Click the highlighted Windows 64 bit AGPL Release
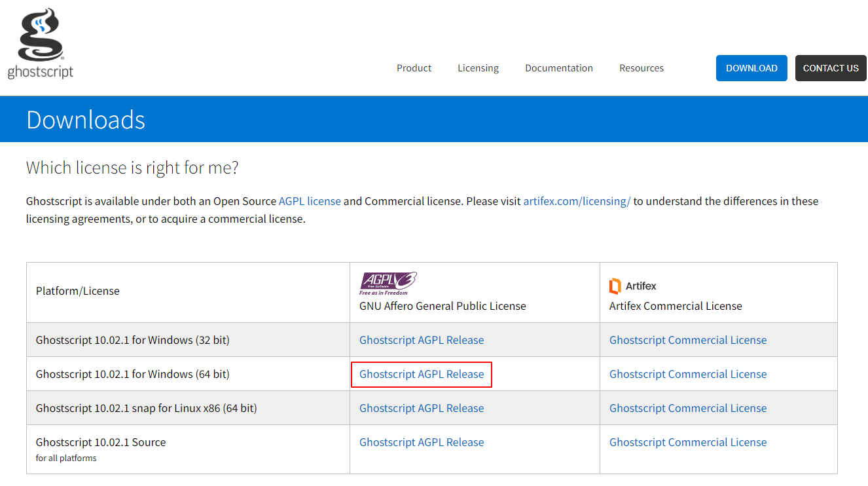This screenshot has width=868, height=486. pyautogui.click(x=421, y=374)
